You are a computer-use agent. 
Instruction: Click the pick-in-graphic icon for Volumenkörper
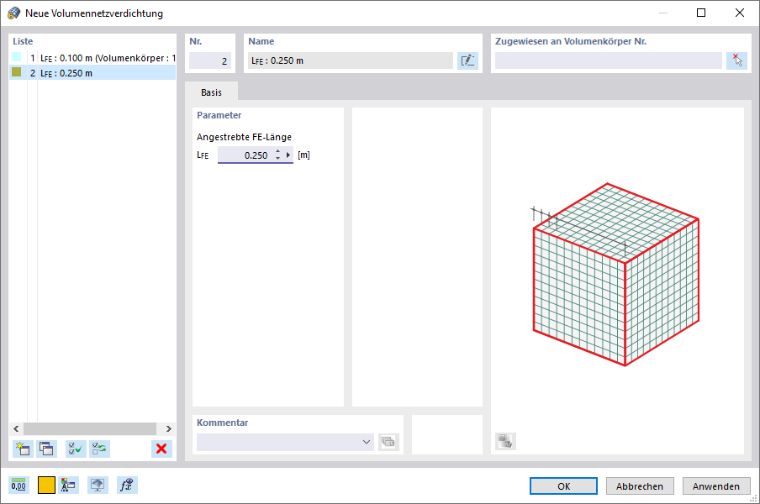[737, 61]
